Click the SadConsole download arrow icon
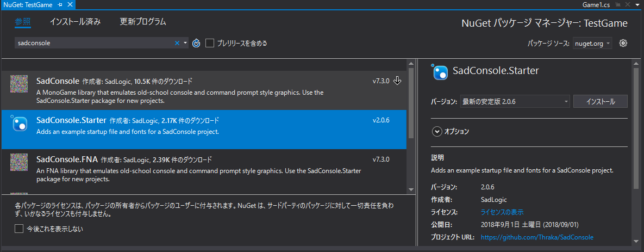The image size is (644, 252). point(397,81)
